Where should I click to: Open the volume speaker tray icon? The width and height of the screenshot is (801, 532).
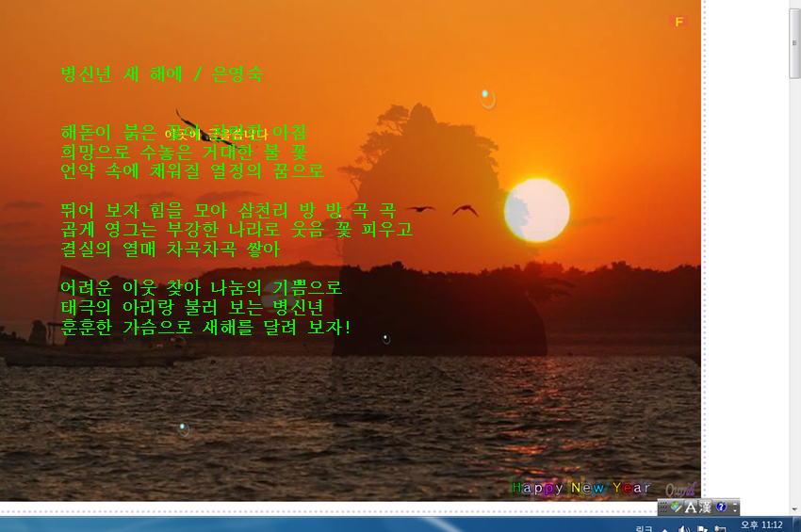coord(684,529)
